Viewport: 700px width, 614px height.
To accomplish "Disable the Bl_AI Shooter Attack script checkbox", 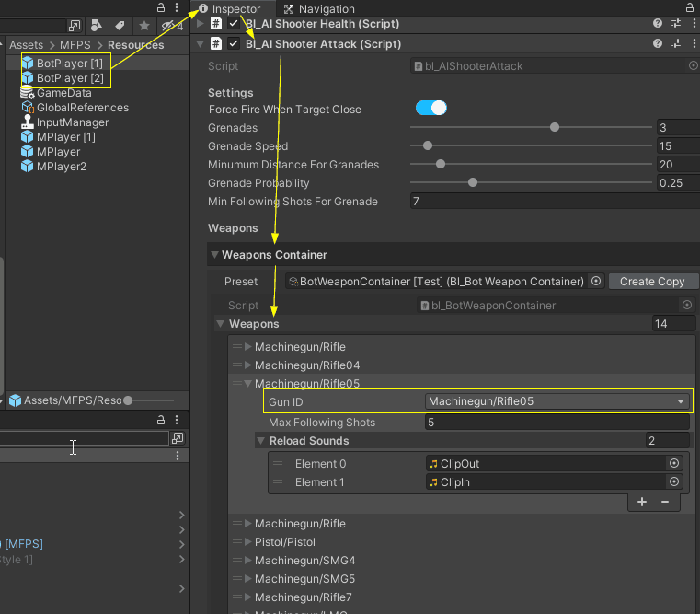I will pyautogui.click(x=234, y=43).
